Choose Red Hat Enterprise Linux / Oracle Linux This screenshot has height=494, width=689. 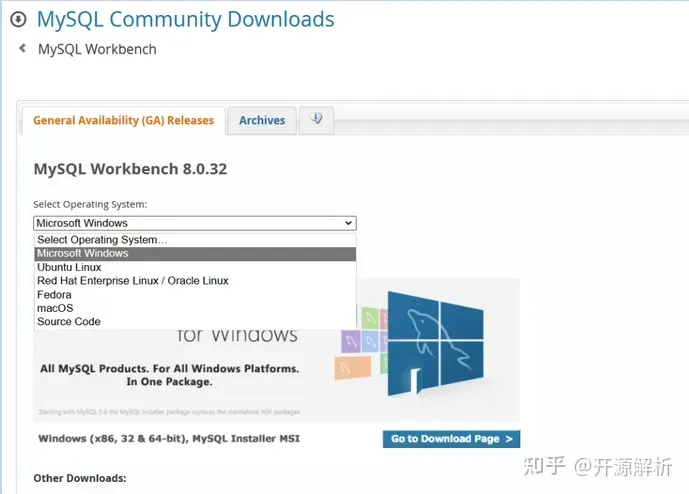pos(195,281)
